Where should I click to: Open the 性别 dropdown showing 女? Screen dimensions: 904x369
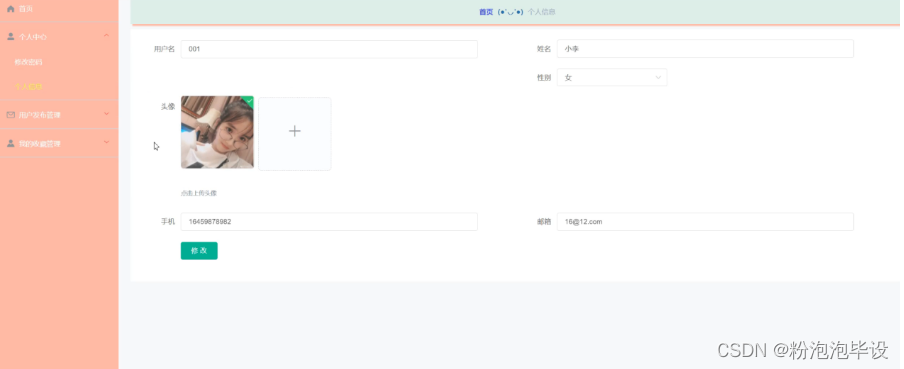click(612, 77)
